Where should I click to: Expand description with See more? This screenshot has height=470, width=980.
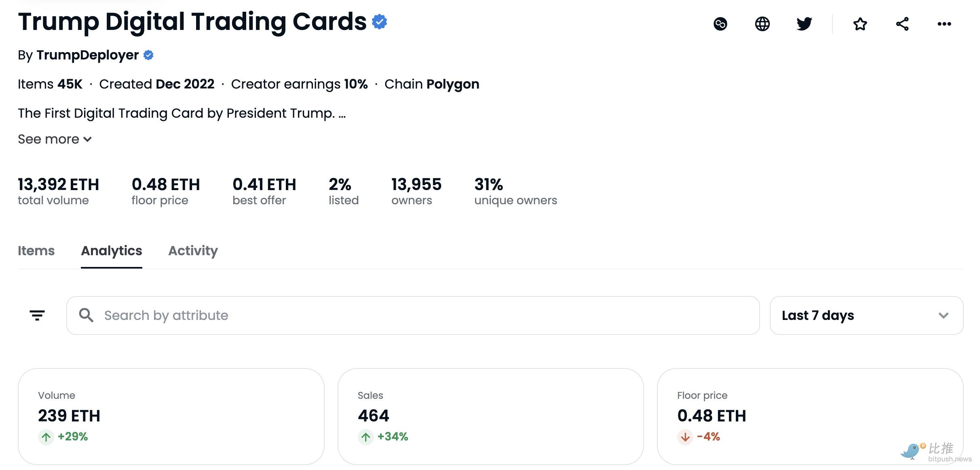click(55, 139)
